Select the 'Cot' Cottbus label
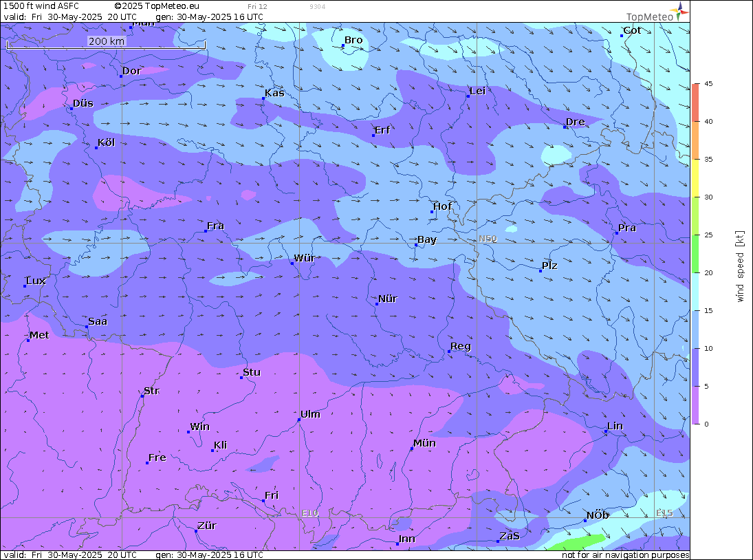 click(632, 30)
